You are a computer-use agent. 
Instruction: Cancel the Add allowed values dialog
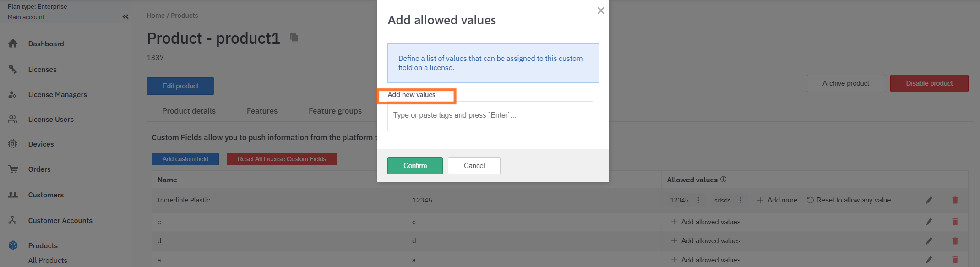tap(474, 166)
